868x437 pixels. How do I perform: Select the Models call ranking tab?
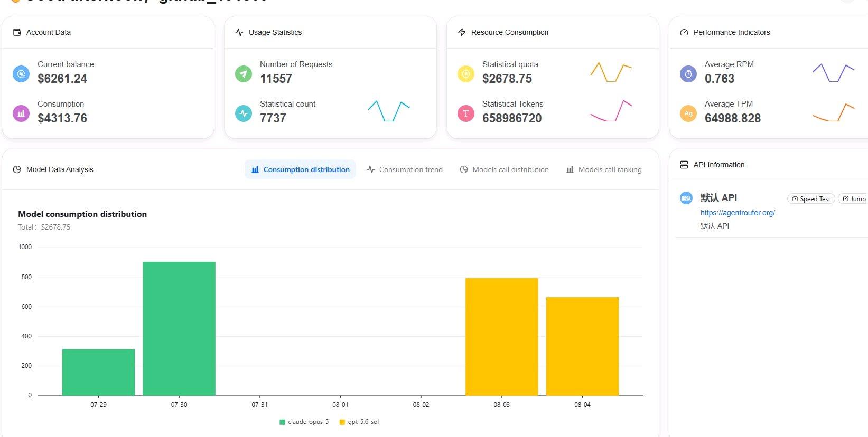click(604, 169)
